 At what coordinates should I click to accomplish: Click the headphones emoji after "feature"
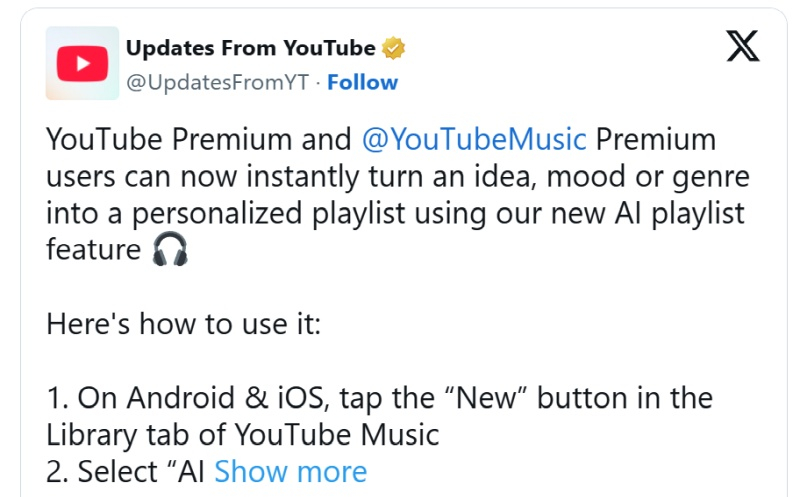tap(170, 250)
